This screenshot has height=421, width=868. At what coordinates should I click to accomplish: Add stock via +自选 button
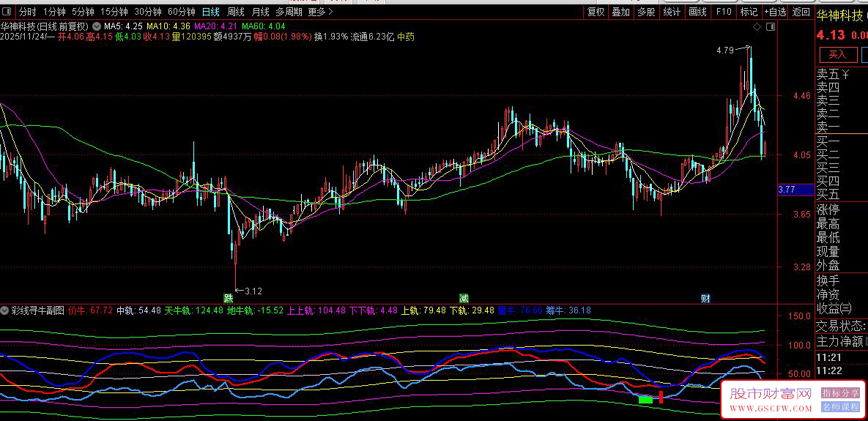pyautogui.click(x=775, y=12)
